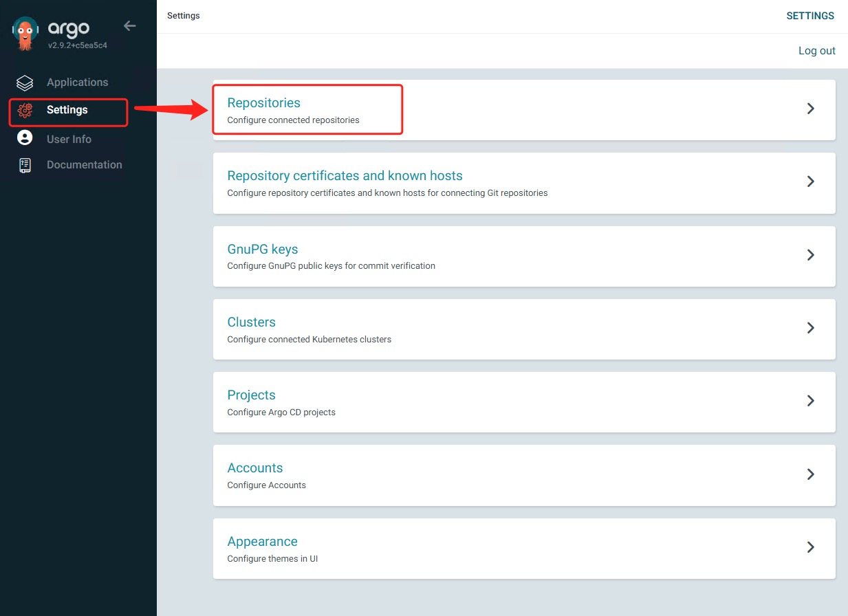The width and height of the screenshot is (848, 616).
Task: Open the Accounts row chevron
Action: (810, 474)
